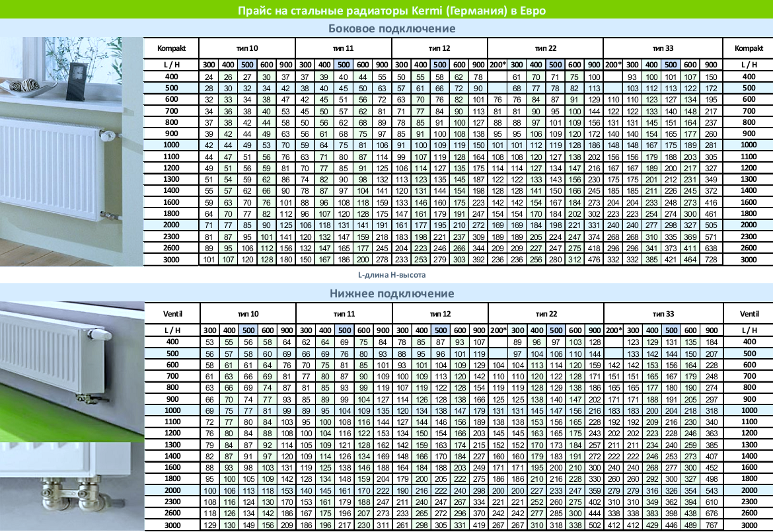
Task: Click the 'L-длина H-высота' legend note
Action: [x=391, y=275]
